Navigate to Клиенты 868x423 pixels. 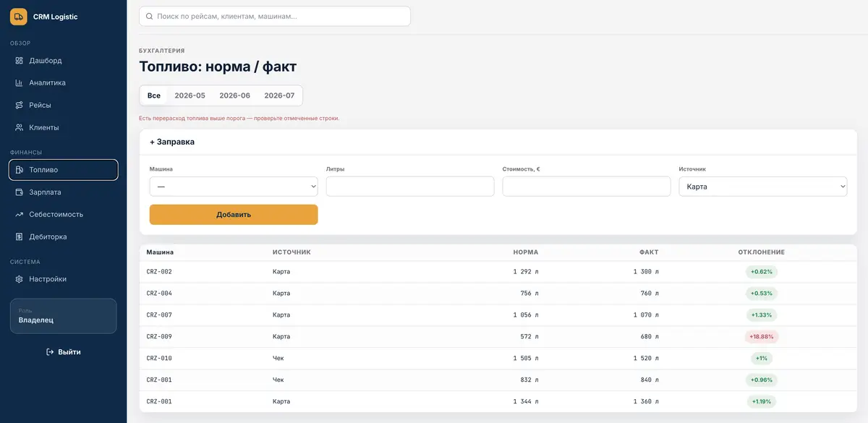(64, 128)
